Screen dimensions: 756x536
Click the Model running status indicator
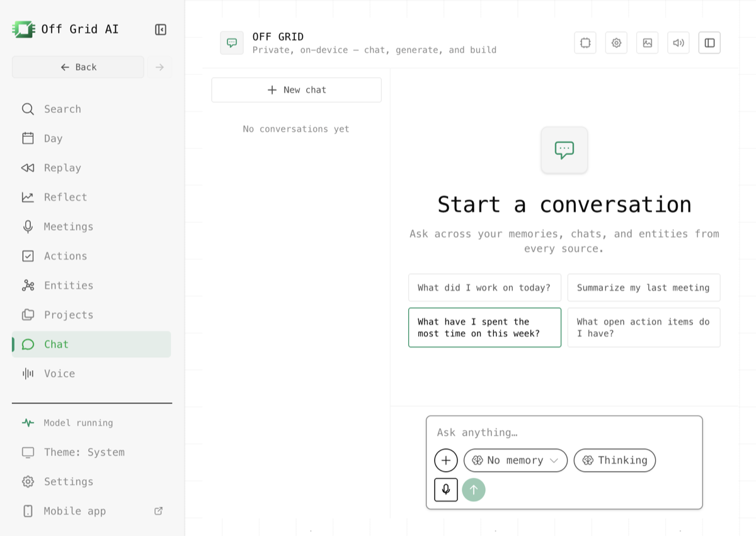(x=91, y=423)
